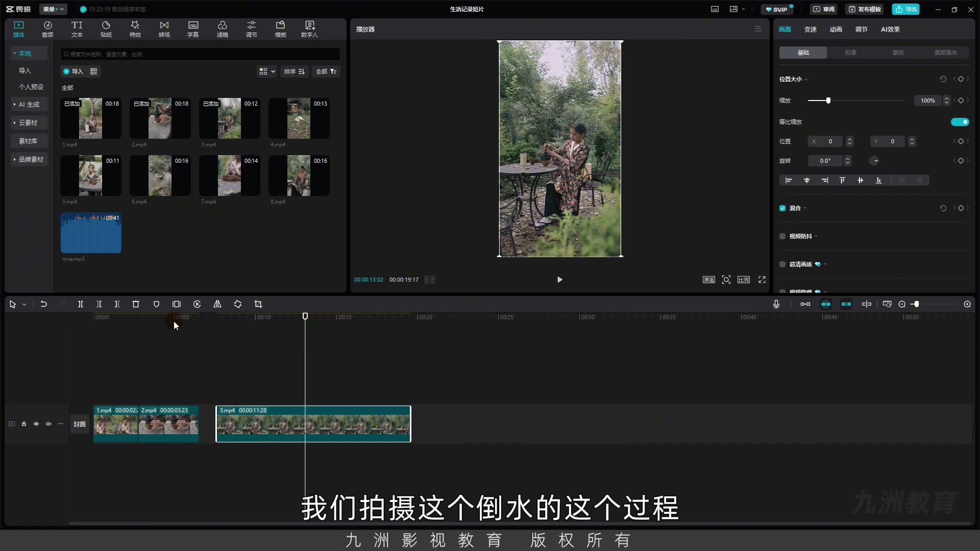Screen dimensions: 980x551
Task: Click the mirror flip icon in timeline toolbar
Action: click(217, 304)
